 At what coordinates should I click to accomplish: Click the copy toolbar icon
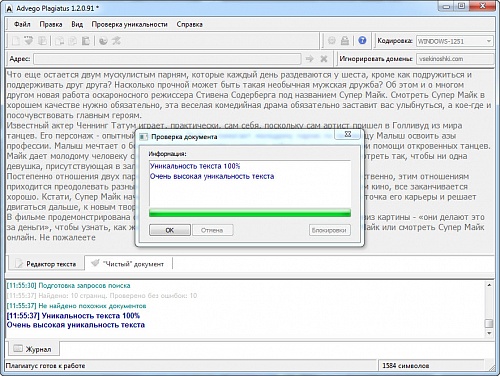coord(72,41)
